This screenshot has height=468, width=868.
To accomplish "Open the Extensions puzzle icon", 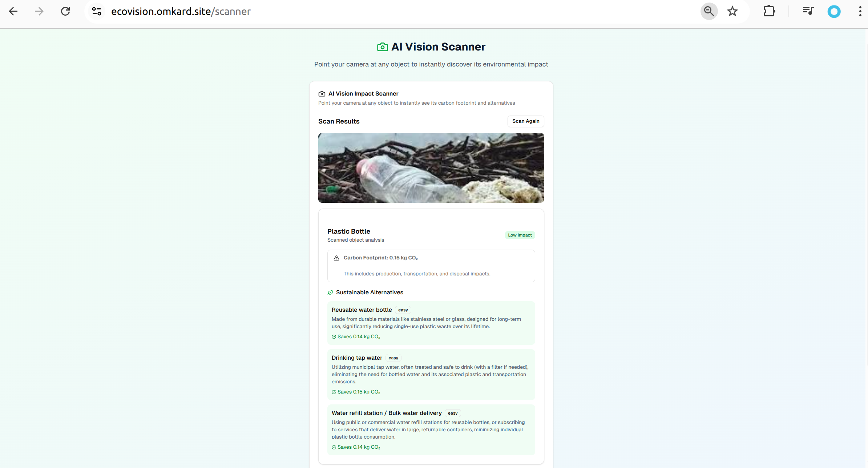I will point(769,11).
